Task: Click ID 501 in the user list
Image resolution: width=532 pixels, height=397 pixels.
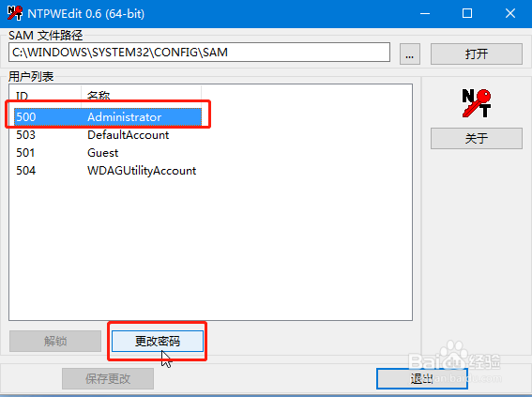Action: (25, 153)
